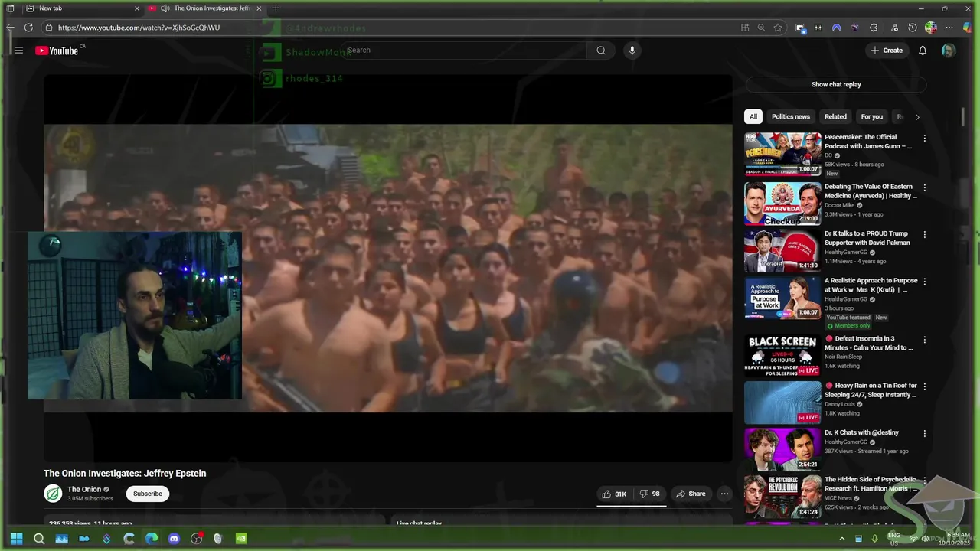This screenshot has width=980, height=551.
Task: Open a new browser tab with plus
Action: click(276, 8)
